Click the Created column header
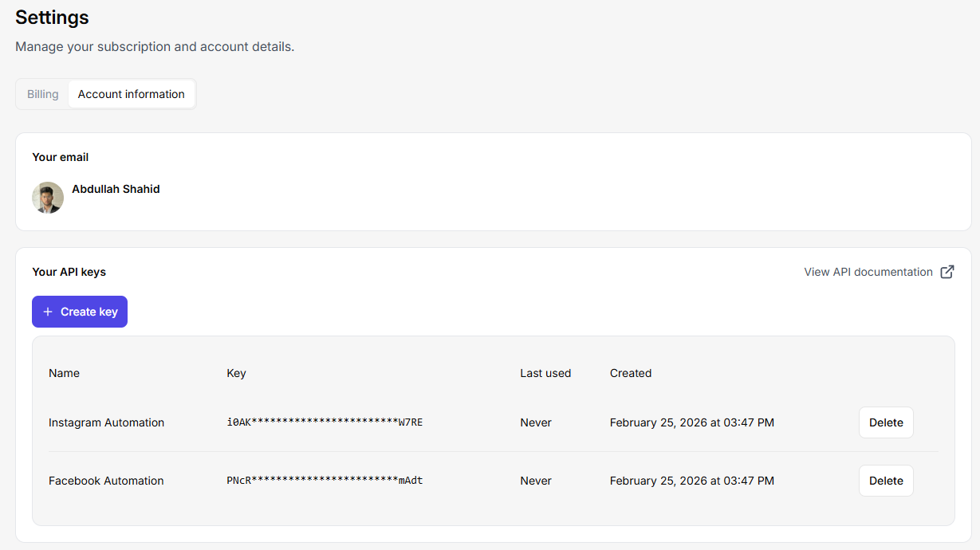Image resolution: width=980 pixels, height=550 pixels. pos(630,373)
